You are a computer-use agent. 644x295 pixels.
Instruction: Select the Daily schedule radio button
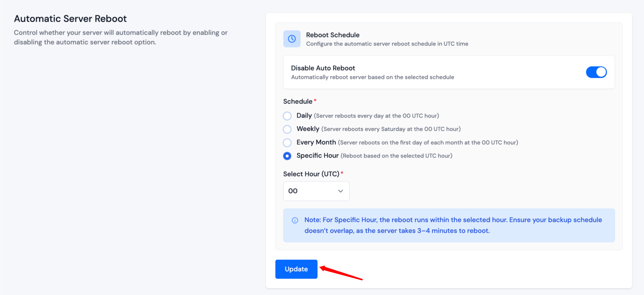click(x=287, y=116)
